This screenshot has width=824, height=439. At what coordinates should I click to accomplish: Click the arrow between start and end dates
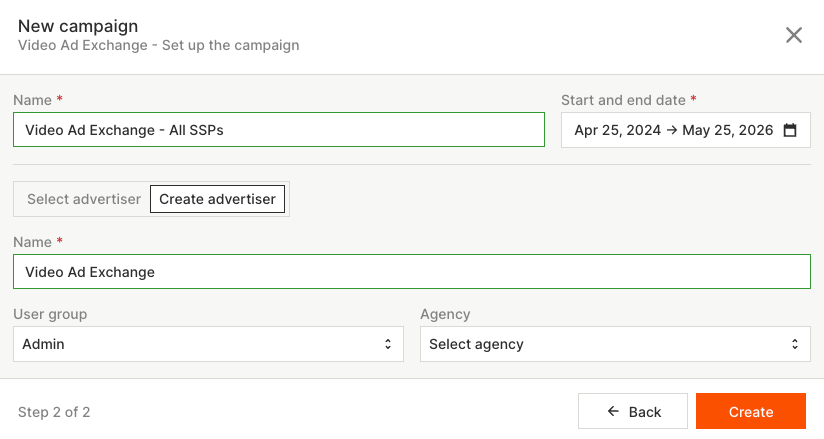pos(670,130)
